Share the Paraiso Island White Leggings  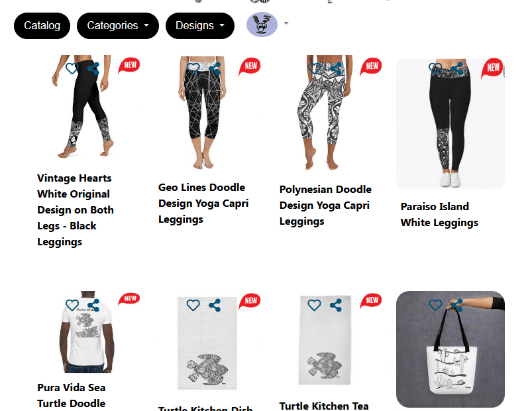(x=457, y=68)
